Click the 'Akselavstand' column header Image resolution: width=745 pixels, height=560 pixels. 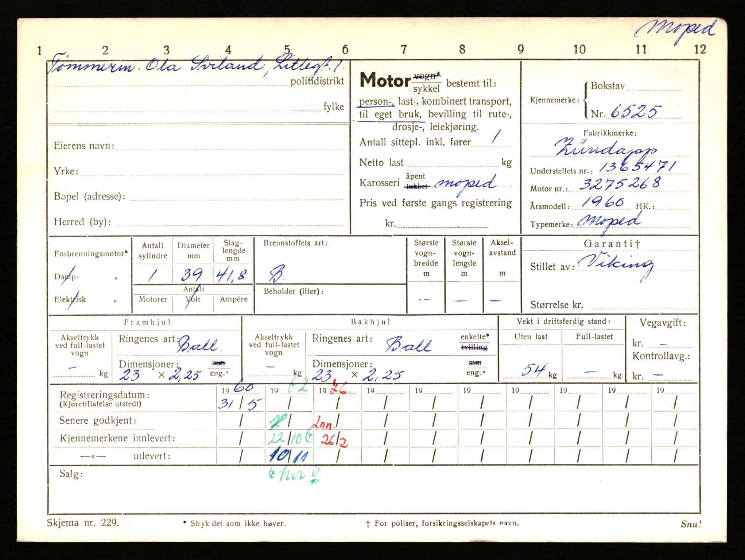click(502, 247)
